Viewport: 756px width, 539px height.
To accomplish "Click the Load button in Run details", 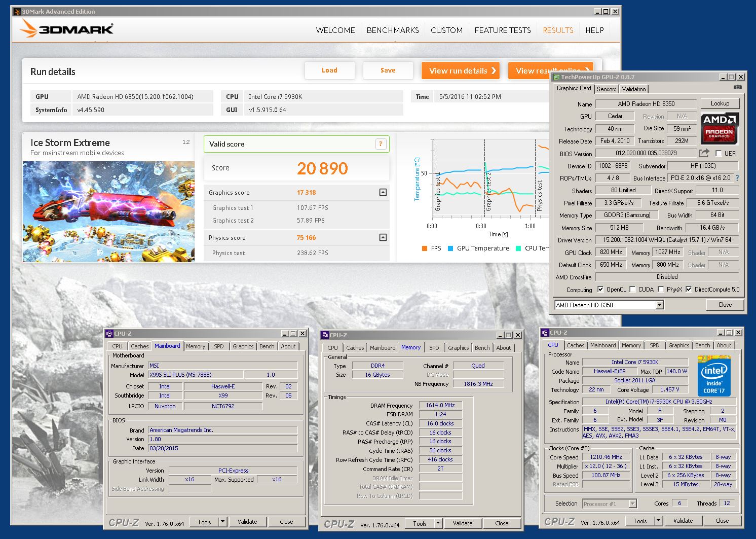I will [x=329, y=70].
